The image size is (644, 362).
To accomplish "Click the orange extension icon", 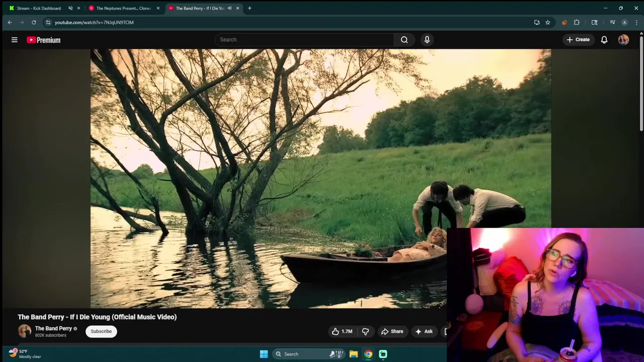I will 564,22.
